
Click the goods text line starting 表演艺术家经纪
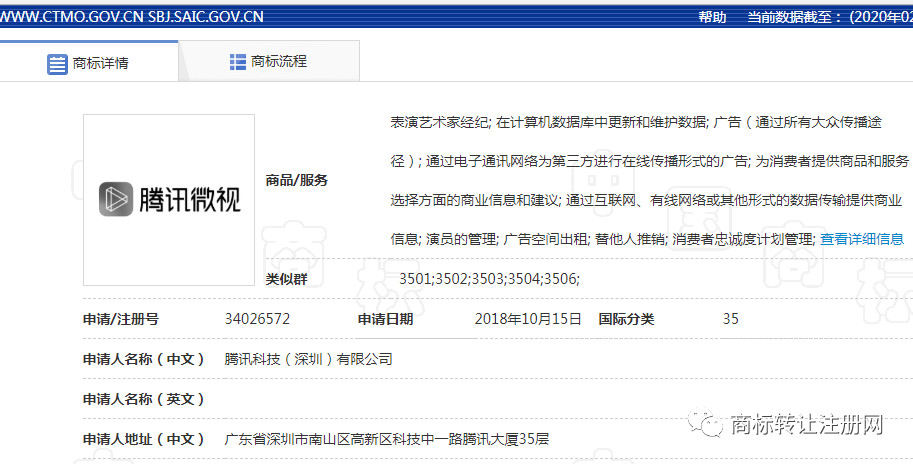[636, 122]
